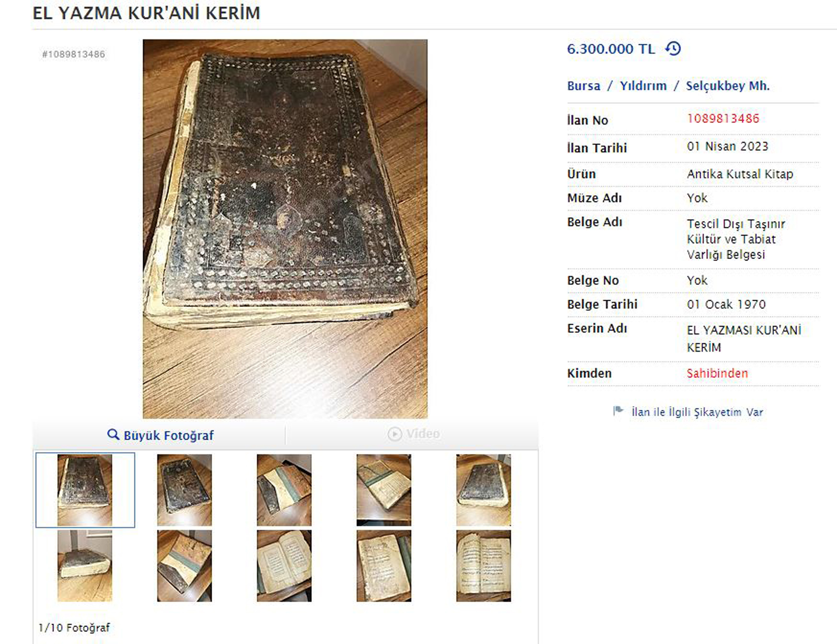
Task: Click the main book cover photo
Action: tap(285, 229)
